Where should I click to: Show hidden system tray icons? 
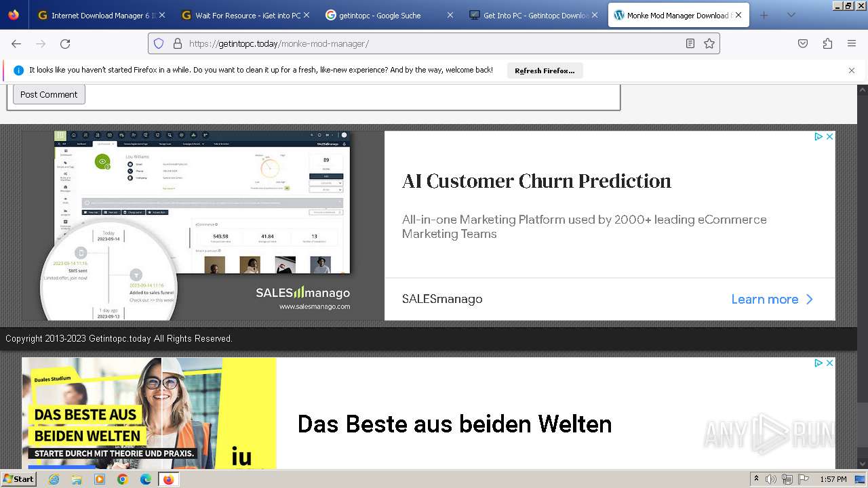(x=756, y=479)
